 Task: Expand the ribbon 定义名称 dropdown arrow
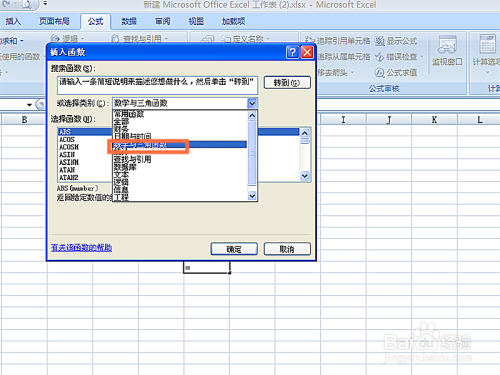click(268, 39)
